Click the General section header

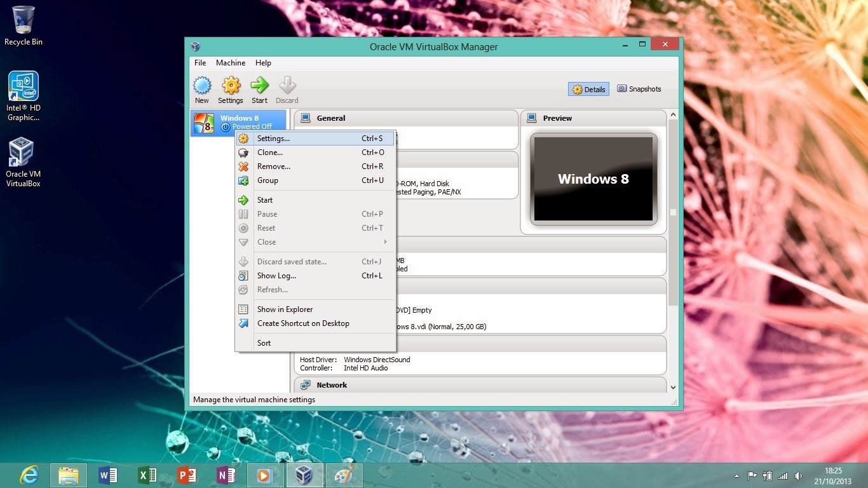coord(406,118)
